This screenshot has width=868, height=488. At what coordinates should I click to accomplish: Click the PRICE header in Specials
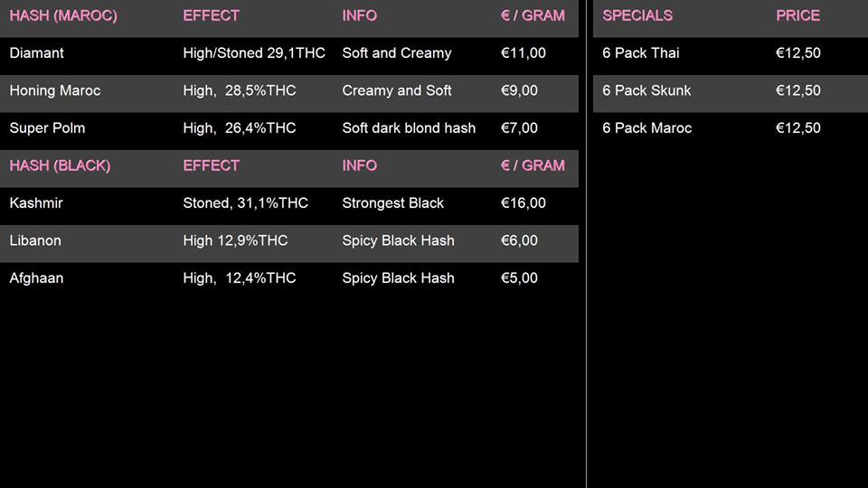pos(797,15)
